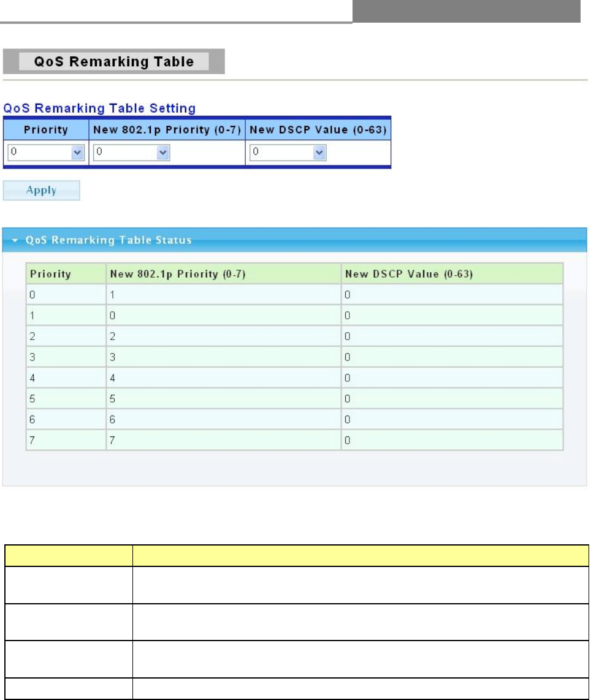This screenshot has width=591, height=700.
Task: Click 802.1p value 0 in Priority 1 row
Action: [x=224, y=316]
